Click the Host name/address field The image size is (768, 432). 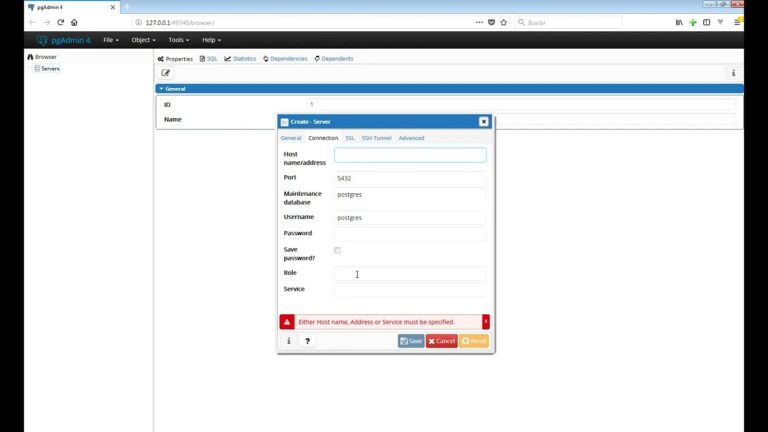pos(410,155)
